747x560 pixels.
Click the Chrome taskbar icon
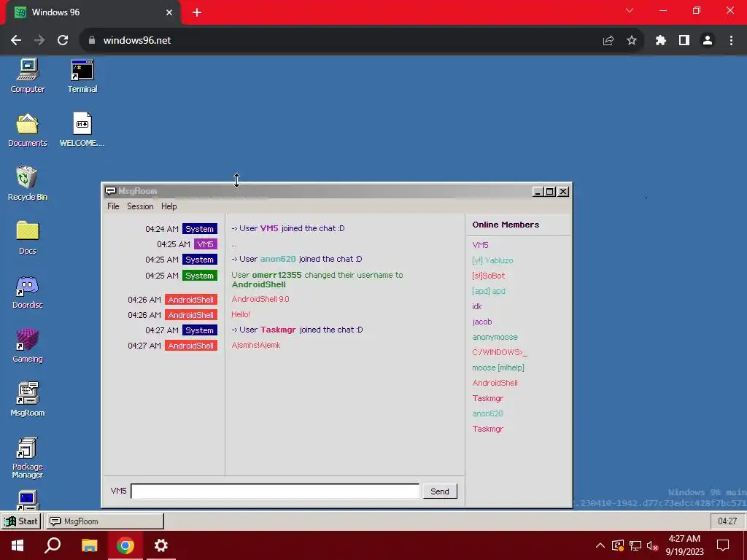(x=125, y=545)
